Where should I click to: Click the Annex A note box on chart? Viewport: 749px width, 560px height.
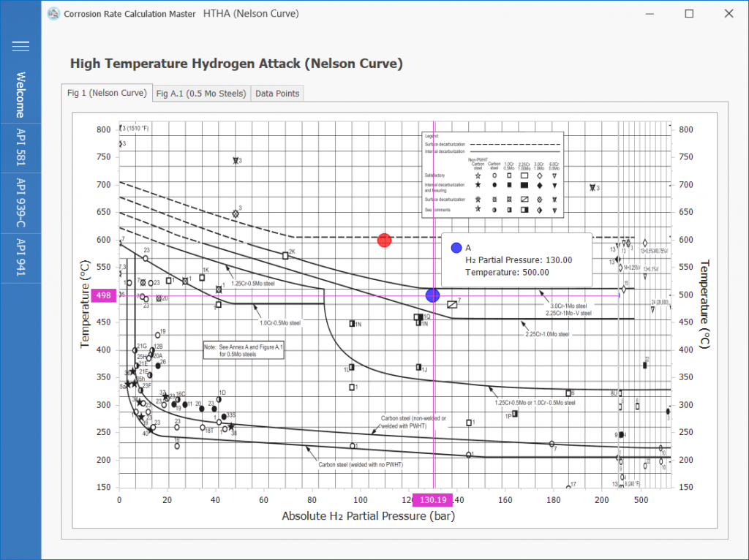(244, 350)
